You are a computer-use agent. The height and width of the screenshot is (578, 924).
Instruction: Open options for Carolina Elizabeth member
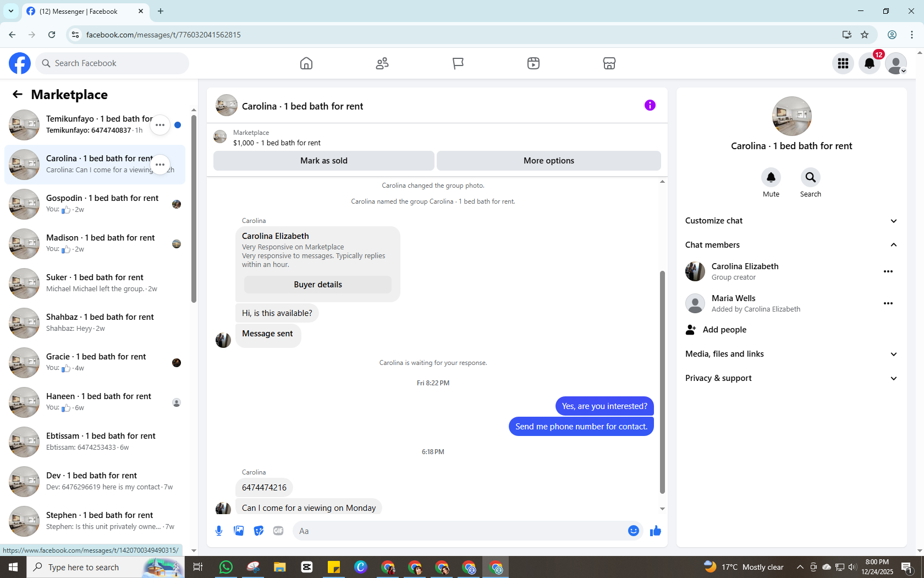coord(888,271)
